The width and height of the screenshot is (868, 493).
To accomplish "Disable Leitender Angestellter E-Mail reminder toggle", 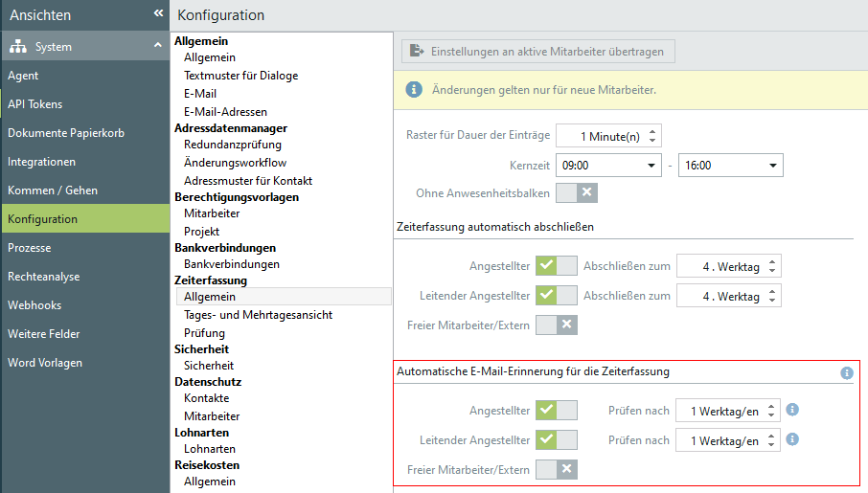I will pyautogui.click(x=557, y=439).
